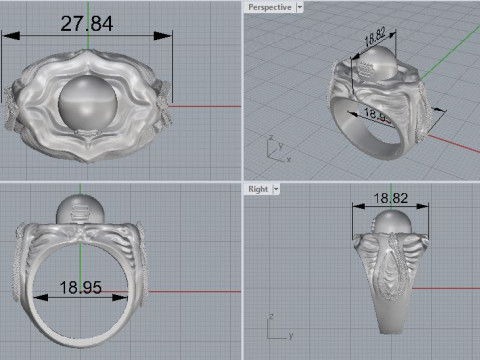Screen dimensions: 480x360
Task: Select the 18.82 dimension in Perspective viewport
Action: (375, 36)
